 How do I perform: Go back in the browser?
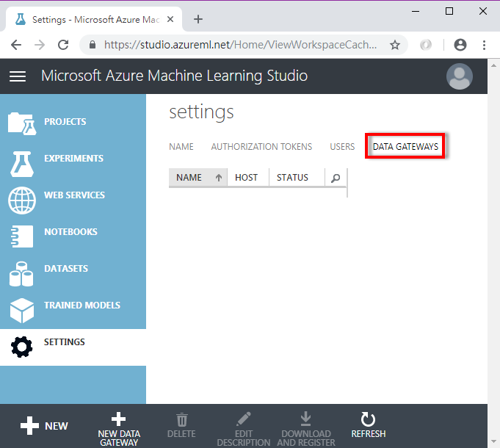point(16,45)
